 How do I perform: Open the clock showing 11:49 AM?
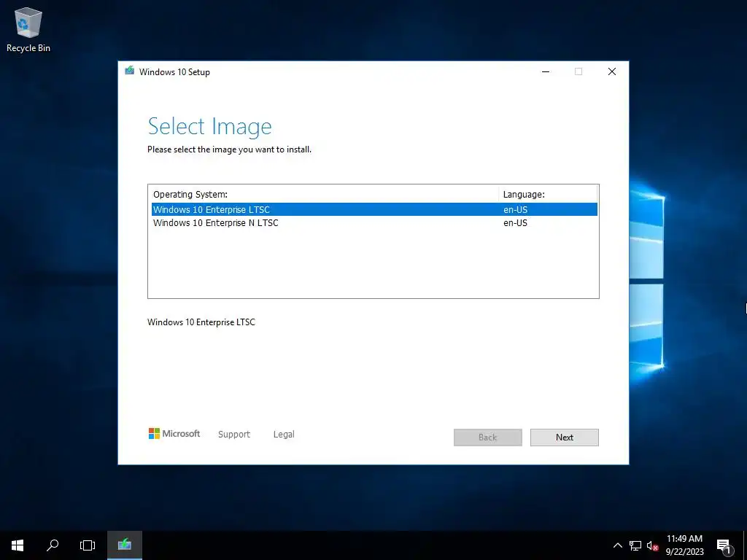point(684,545)
